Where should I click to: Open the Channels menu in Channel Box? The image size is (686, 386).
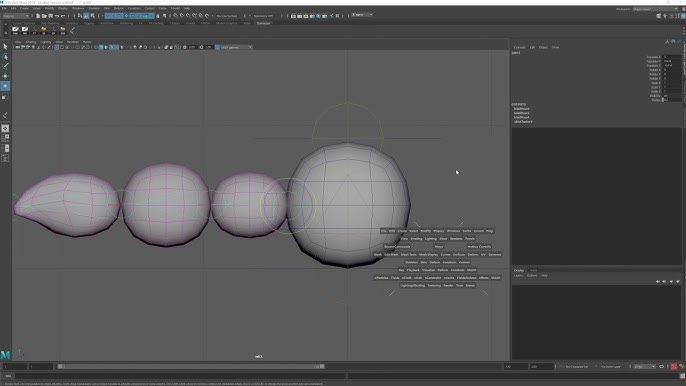[x=519, y=47]
